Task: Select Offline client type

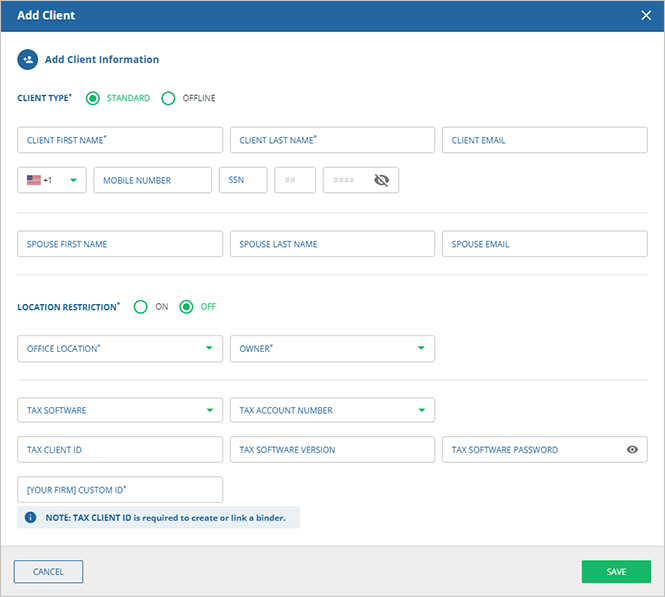Action: click(168, 98)
